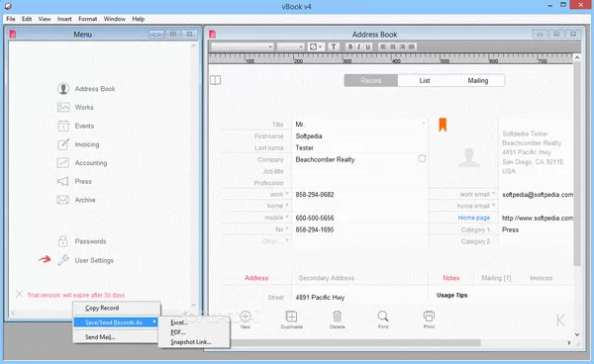594x364 pixels.
Task: Toggle italic formatting
Action: pos(358,46)
